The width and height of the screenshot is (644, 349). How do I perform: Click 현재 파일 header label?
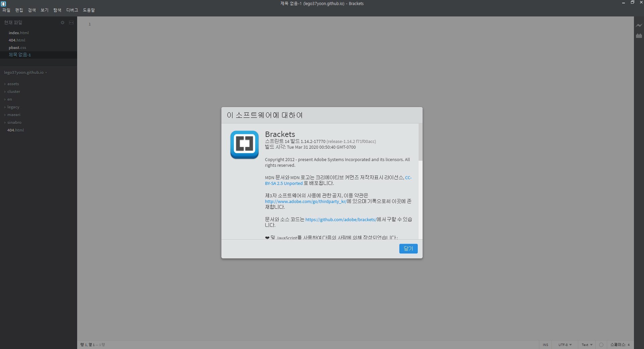pos(13,22)
